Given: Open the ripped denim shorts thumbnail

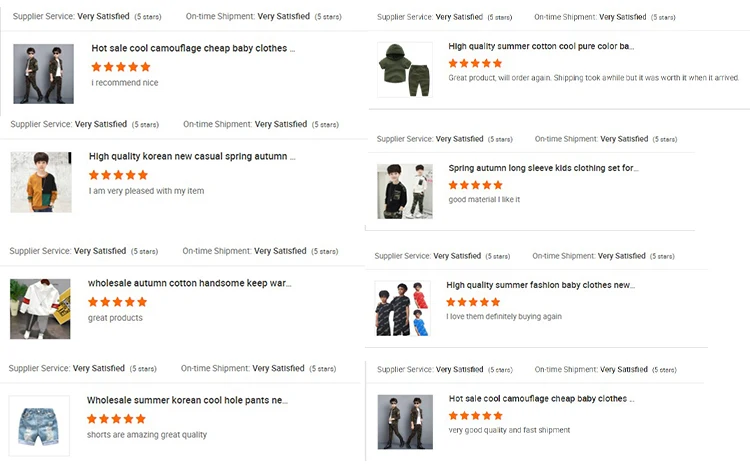Looking at the screenshot, I should [39, 425].
